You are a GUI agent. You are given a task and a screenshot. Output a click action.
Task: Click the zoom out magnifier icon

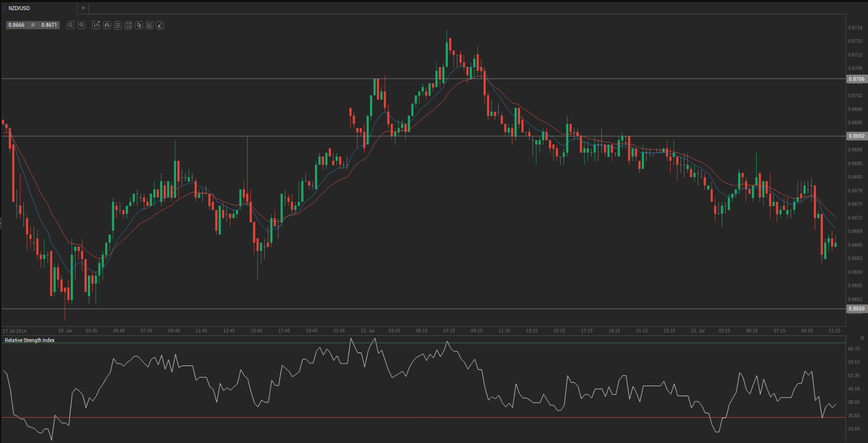click(71, 25)
